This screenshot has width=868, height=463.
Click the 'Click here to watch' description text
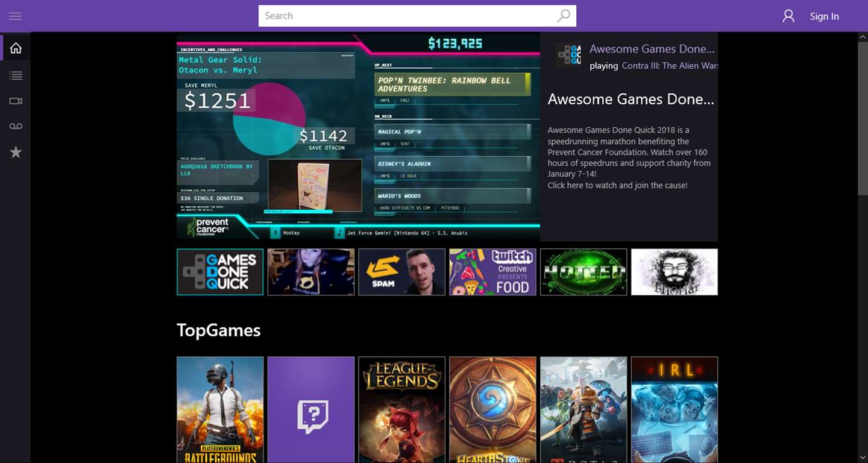pyautogui.click(x=617, y=185)
